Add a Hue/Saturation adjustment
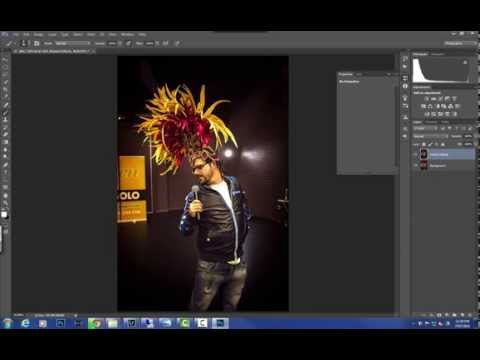The width and height of the screenshot is (480, 360). [x=423, y=106]
